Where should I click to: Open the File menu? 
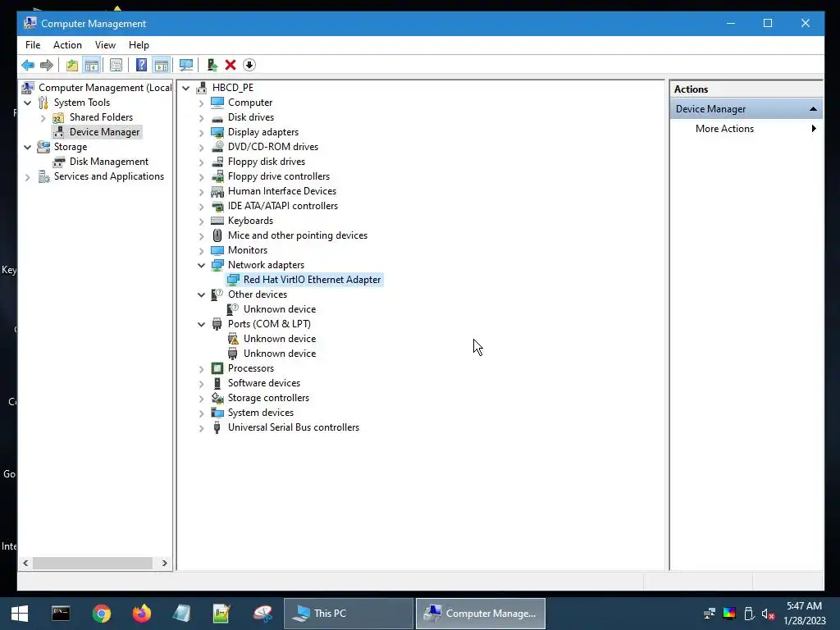[33, 45]
